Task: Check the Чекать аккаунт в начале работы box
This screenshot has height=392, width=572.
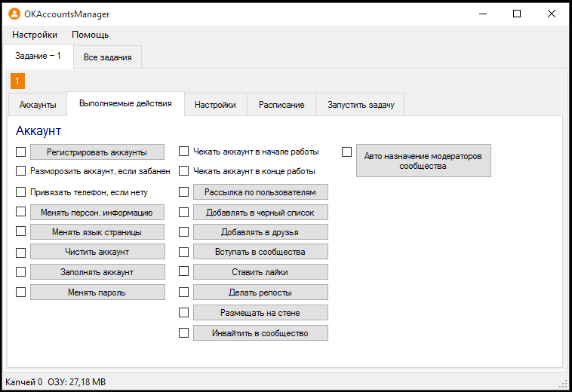Action: coord(184,152)
